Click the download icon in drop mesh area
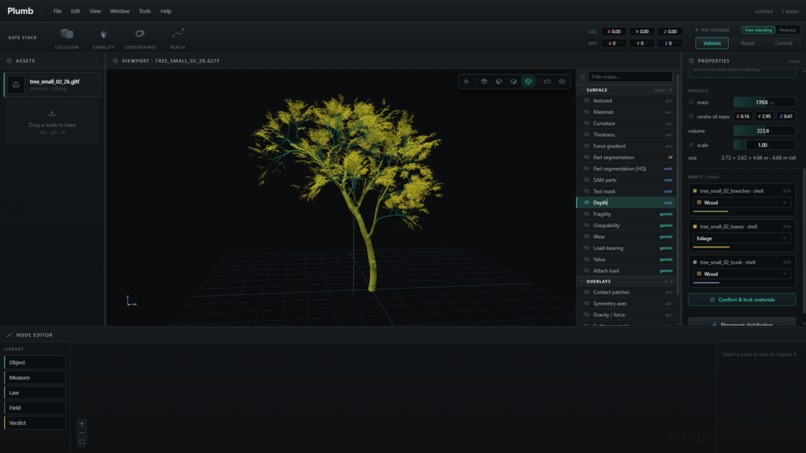 click(52, 113)
